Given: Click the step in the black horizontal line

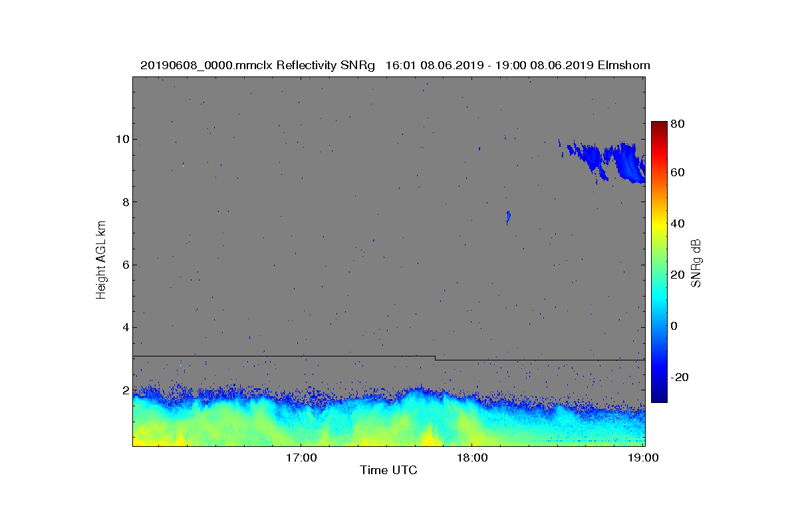Looking at the screenshot, I should (436, 358).
